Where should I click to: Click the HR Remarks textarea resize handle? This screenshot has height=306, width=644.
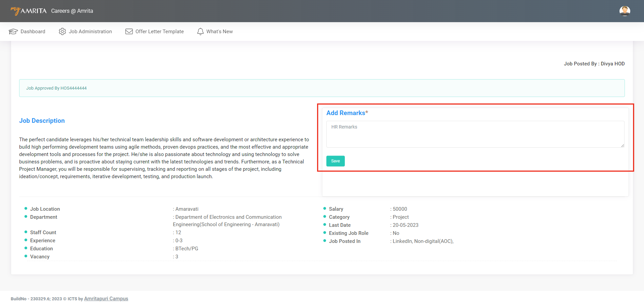tap(622, 146)
